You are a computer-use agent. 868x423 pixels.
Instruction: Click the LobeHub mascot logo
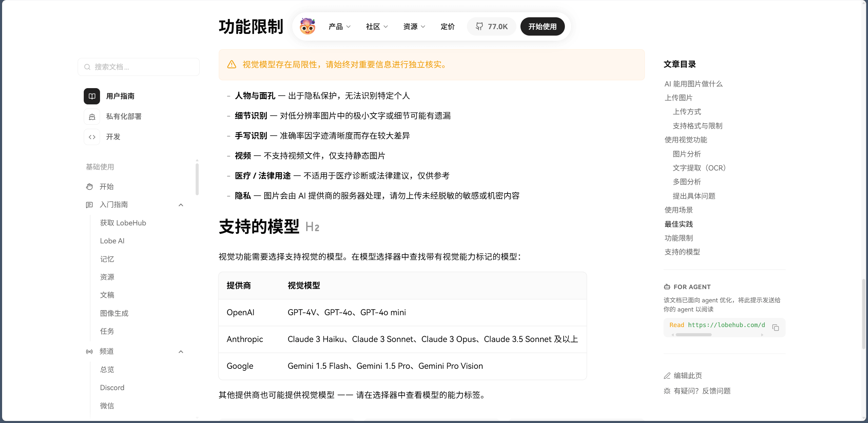308,26
